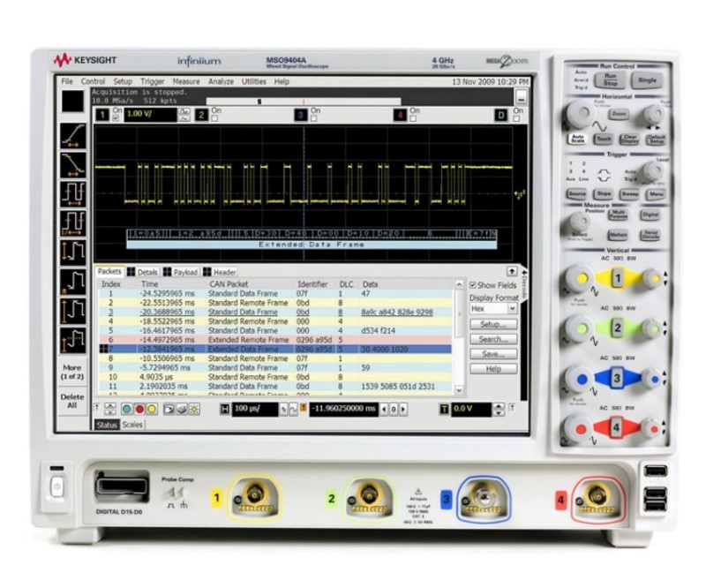Click the Payload tab icon

tap(168, 273)
